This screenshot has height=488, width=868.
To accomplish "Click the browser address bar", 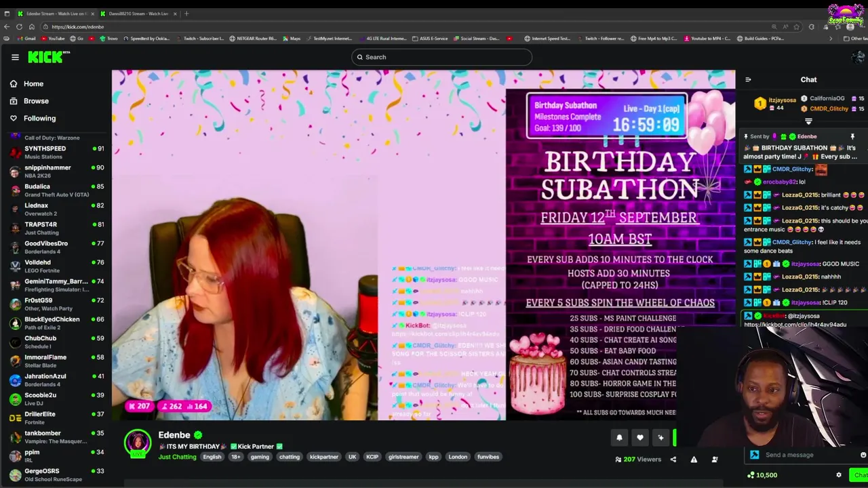I will tap(407, 27).
